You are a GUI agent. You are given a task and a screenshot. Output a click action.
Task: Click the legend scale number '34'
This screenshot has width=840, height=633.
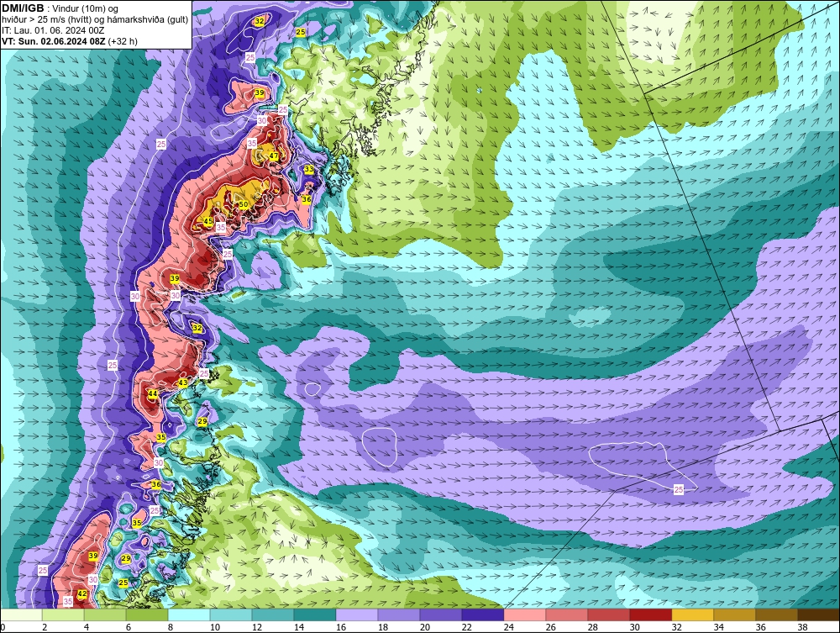click(x=718, y=628)
